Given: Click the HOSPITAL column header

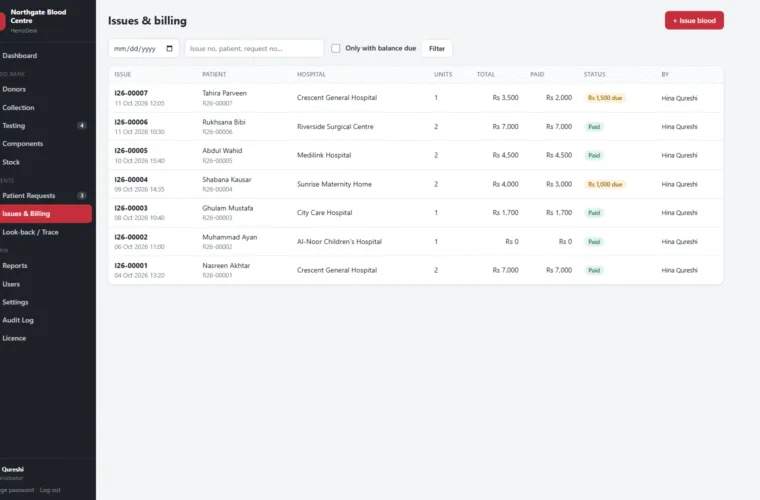Looking at the screenshot, I should 311,74.
